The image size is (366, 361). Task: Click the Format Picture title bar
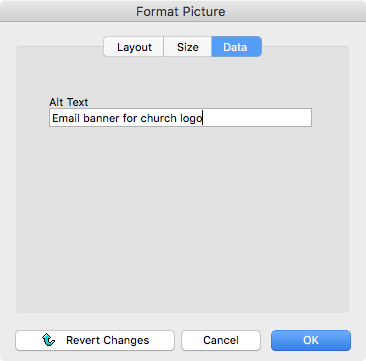183,11
